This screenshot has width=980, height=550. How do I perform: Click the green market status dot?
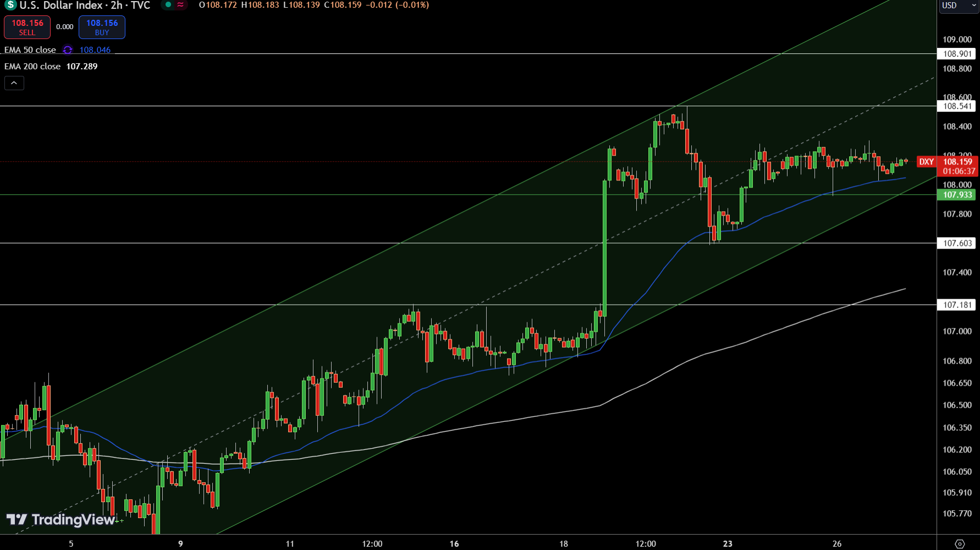point(168,5)
